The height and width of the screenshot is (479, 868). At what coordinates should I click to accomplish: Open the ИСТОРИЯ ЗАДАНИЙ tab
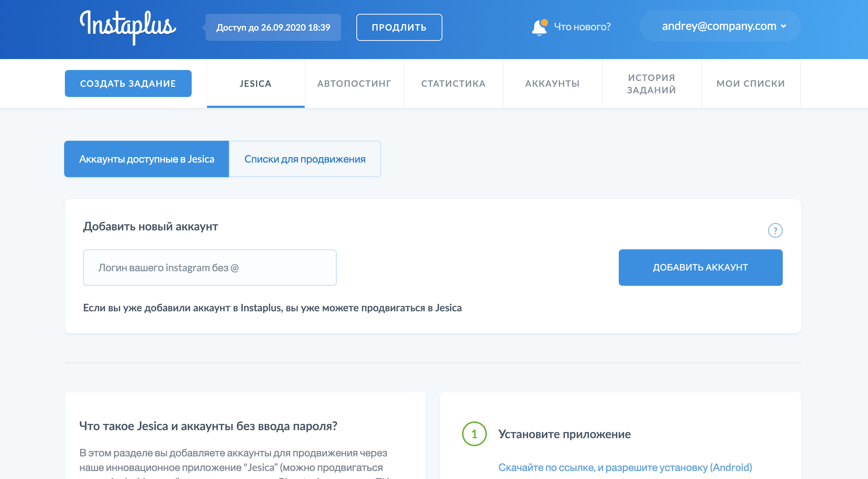652,83
